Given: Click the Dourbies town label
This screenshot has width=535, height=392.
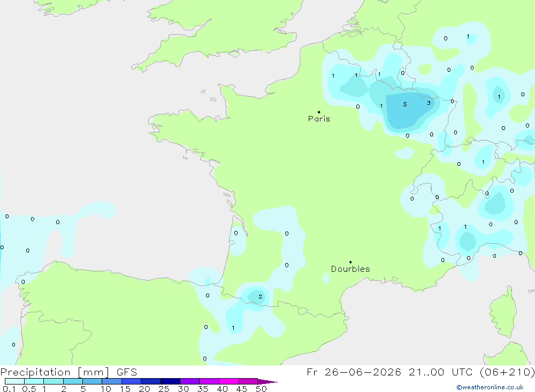Looking at the screenshot, I should (x=350, y=269).
